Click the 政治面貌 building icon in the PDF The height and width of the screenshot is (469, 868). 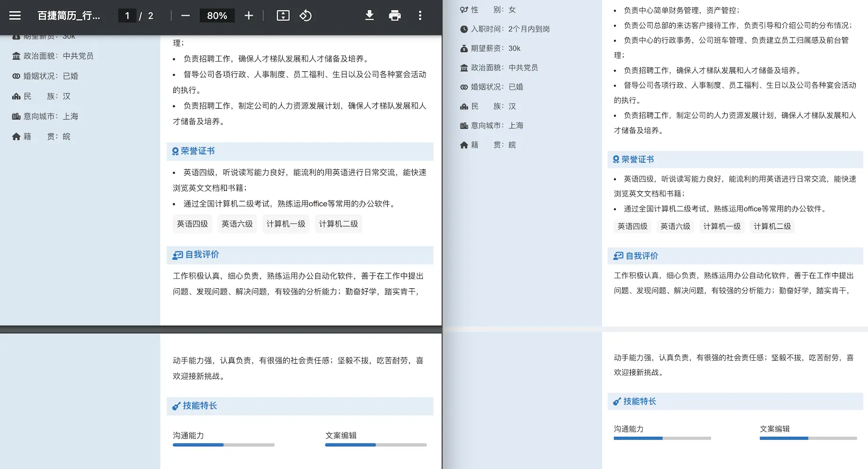[16, 56]
